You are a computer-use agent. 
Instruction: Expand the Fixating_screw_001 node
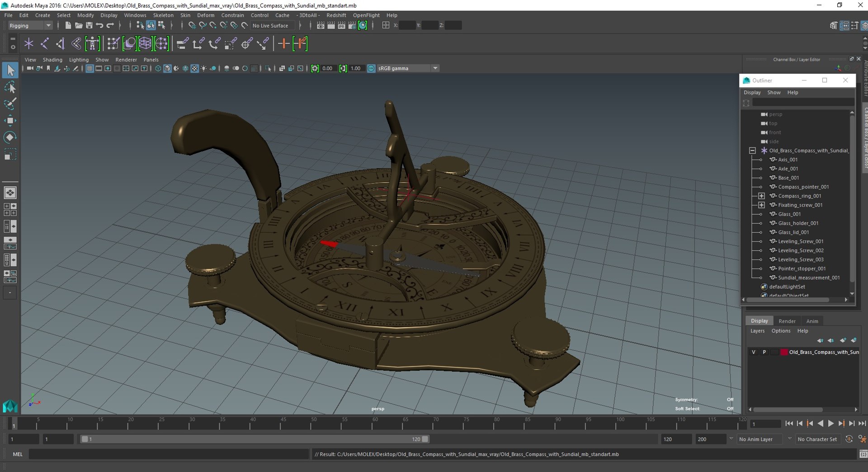click(761, 205)
